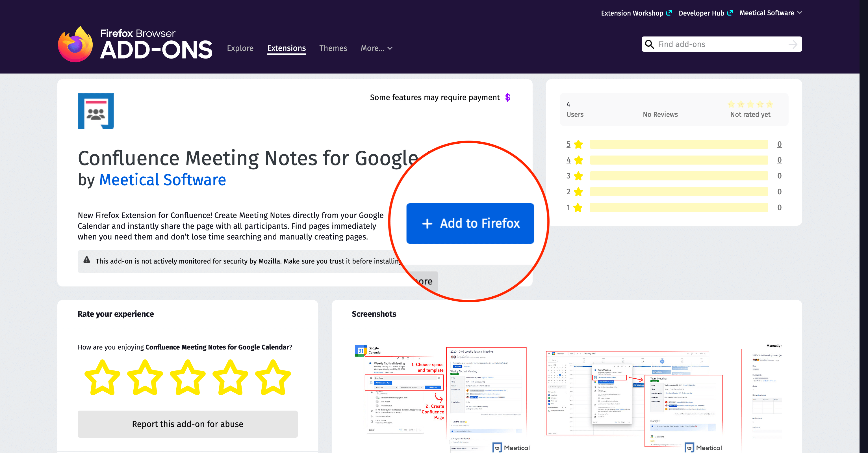Submit search via the arrow icon
This screenshot has height=453, width=868.
click(793, 44)
